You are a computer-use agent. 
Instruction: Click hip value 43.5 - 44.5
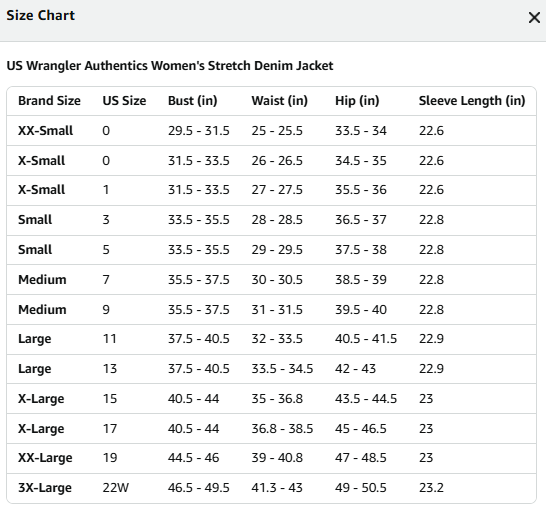coord(366,399)
